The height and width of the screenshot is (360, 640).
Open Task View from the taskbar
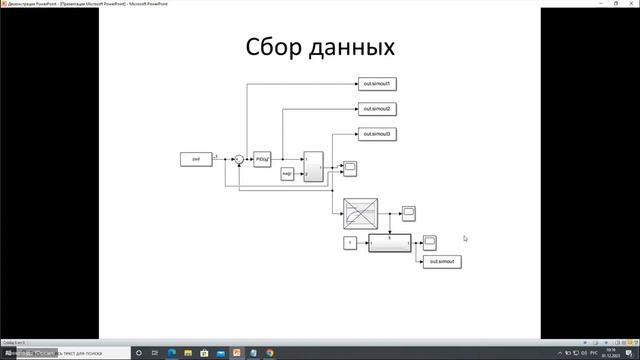155,353
